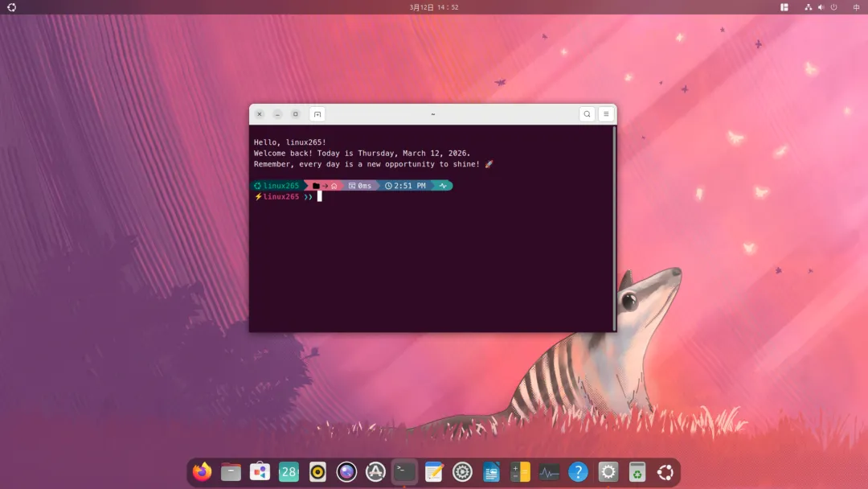Open the media player gear icon
Image resolution: width=868 pixels, height=489 pixels.
coord(462,472)
